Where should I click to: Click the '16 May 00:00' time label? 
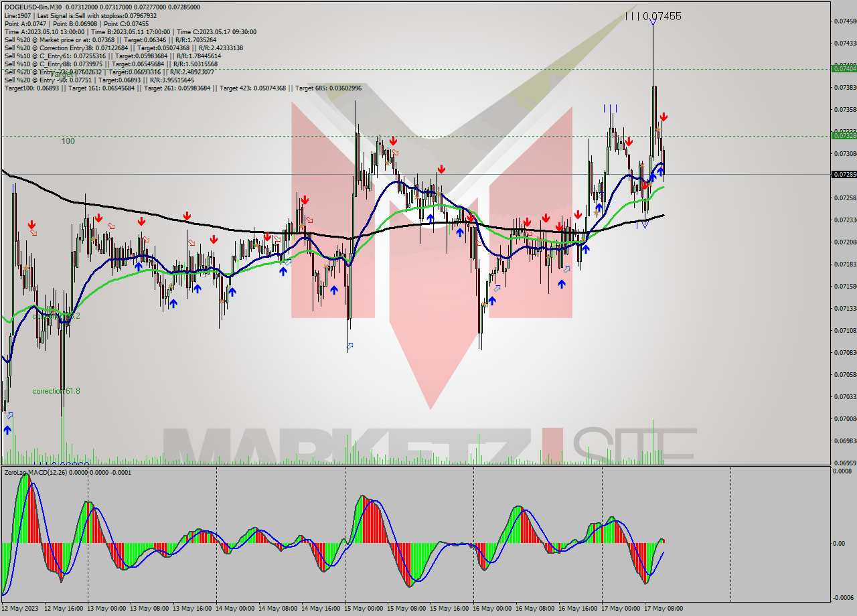492,609
